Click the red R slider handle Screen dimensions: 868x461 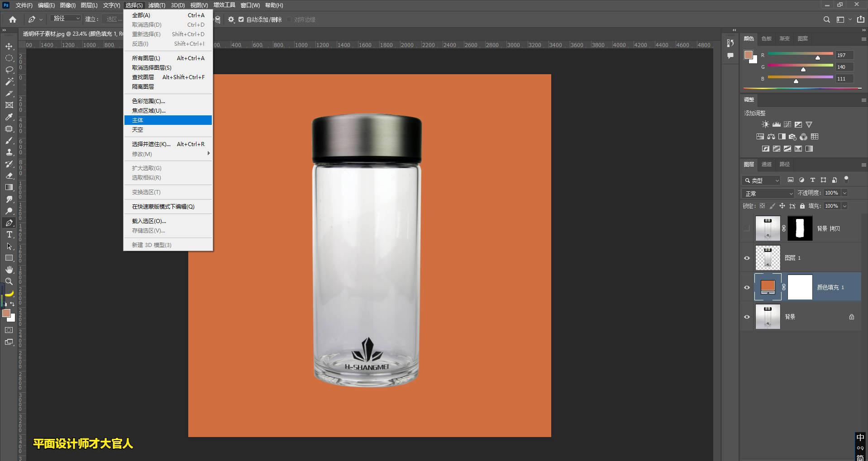point(817,57)
